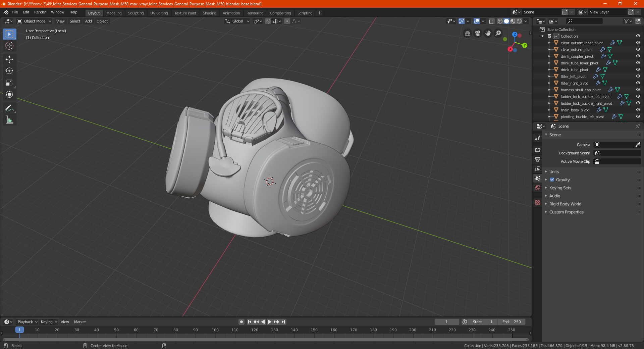Select the Annotate tool
Screen dimensions: 644x349
coord(9,108)
